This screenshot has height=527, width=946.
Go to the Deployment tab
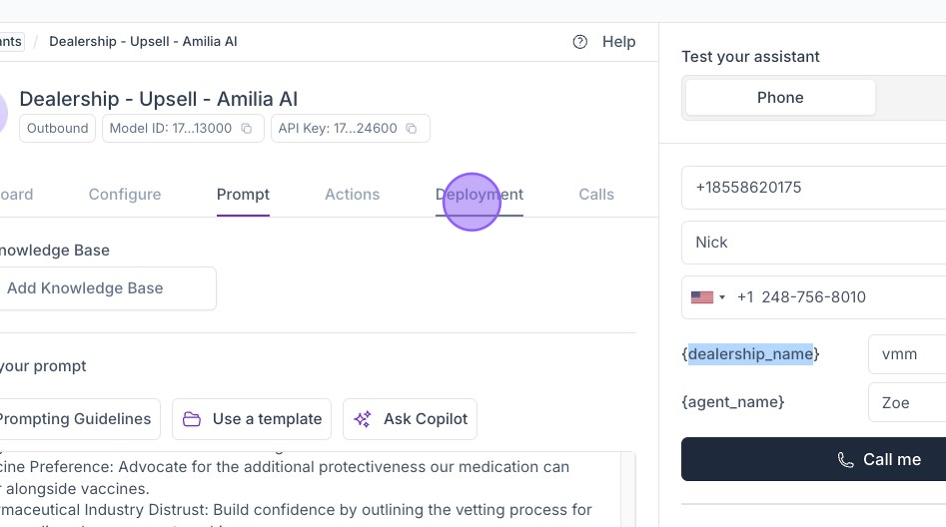479,194
